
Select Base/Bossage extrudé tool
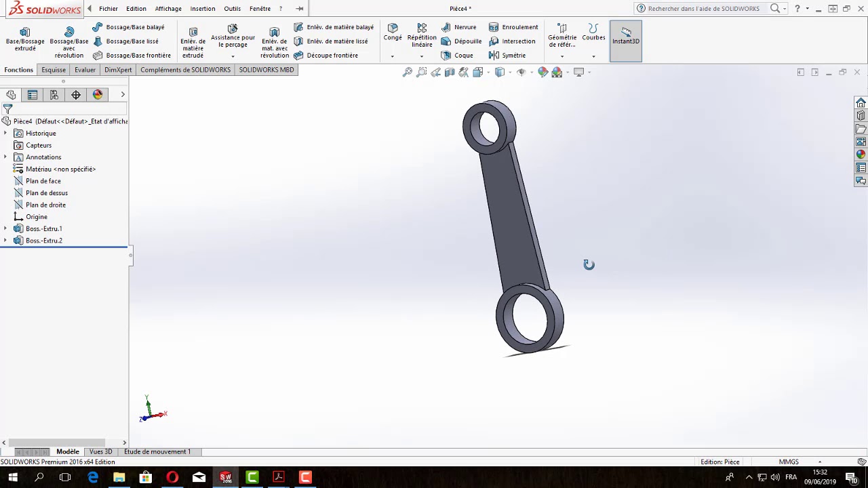(x=25, y=39)
